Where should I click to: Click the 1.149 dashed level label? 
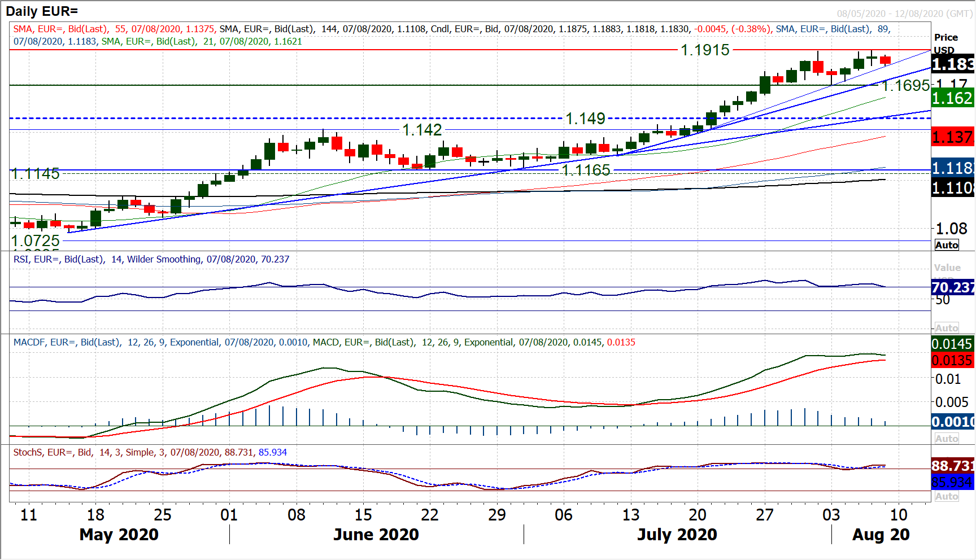click(585, 119)
